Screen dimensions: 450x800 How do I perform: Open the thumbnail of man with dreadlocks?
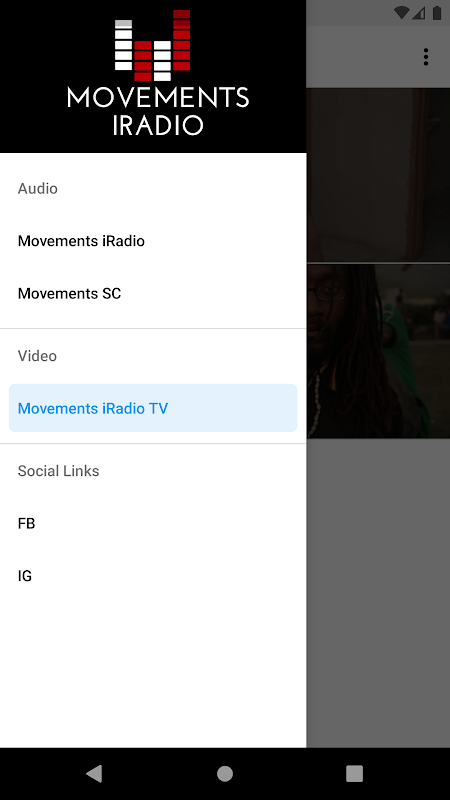point(378,351)
